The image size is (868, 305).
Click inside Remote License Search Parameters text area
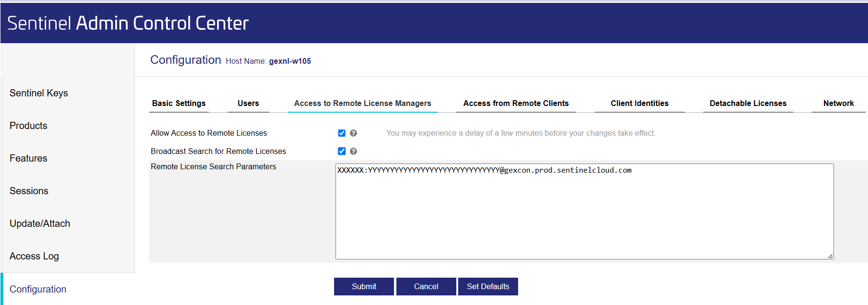(x=584, y=211)
